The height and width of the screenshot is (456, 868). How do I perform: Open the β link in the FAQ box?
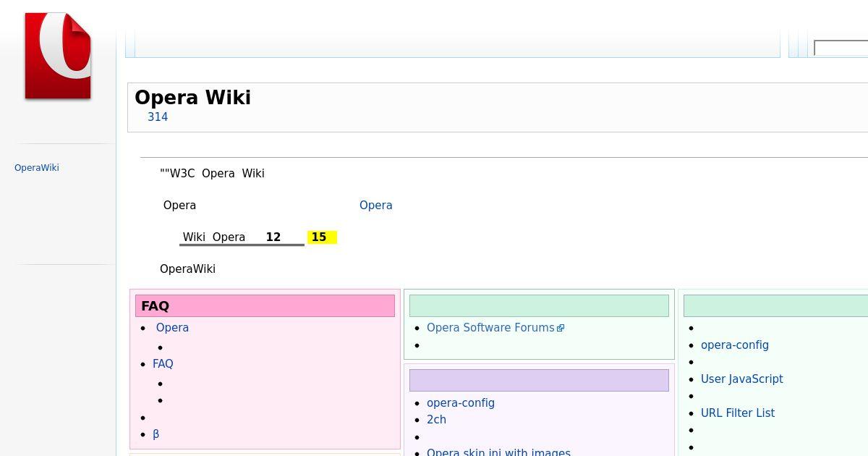(x=156, y=434)
